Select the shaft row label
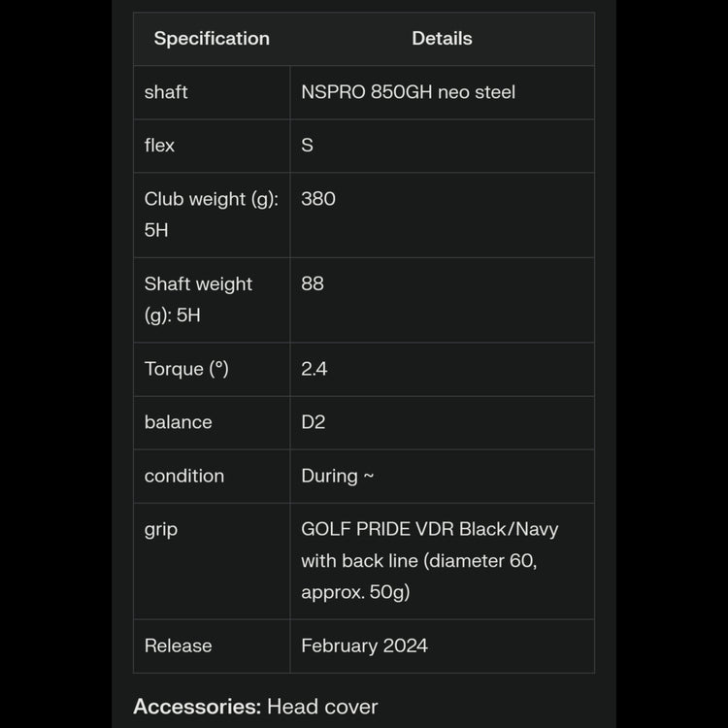The height and width of the screenshot is (728, 728). point(166,92)
